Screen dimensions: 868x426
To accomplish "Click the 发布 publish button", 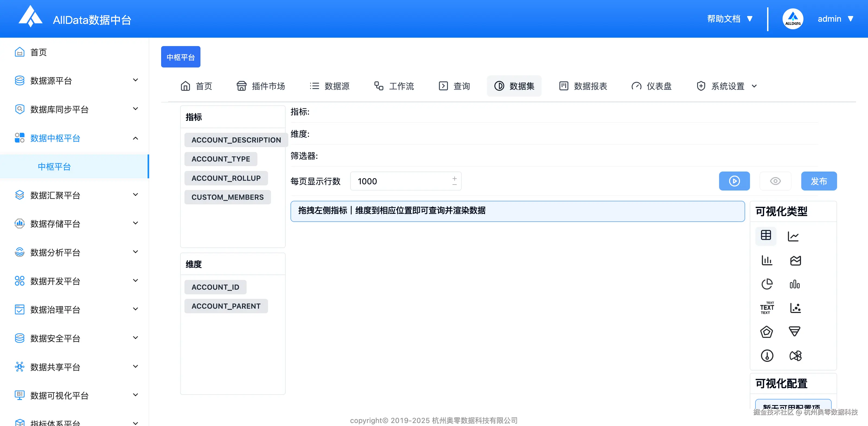I will 819,181.
